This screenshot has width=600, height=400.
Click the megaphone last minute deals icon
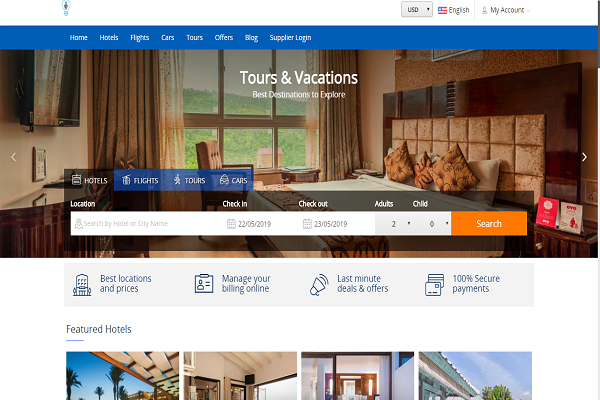pyautogui.click(x=319, y=285)
